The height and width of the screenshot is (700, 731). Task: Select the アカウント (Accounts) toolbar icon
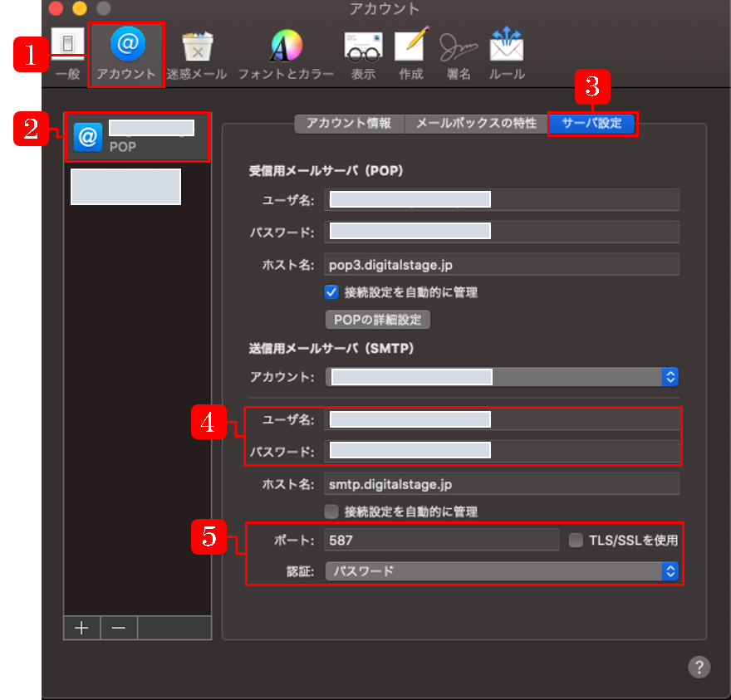[x=126, y=51]
